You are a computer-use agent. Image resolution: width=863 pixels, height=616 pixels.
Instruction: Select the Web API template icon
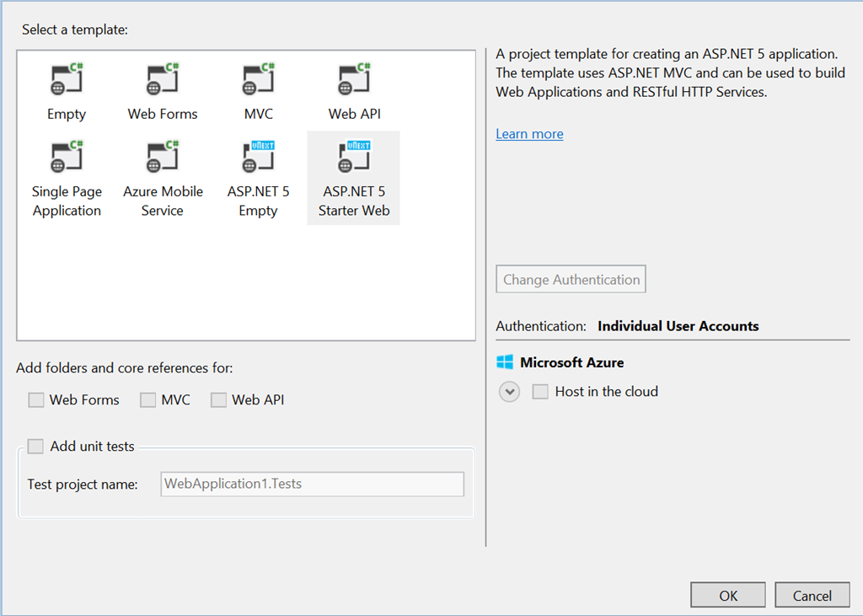pyautogui.click(x=354, y=79)
